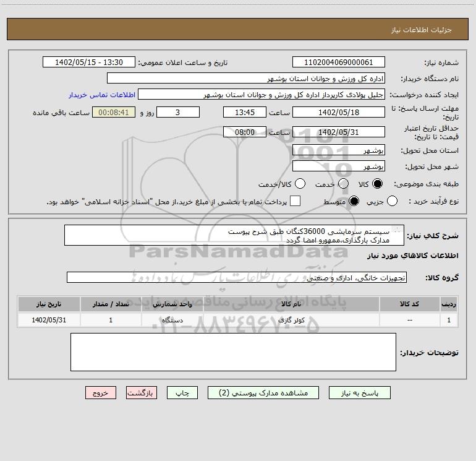Click the response deadline date 1402/05/18
476x461 pixels.
[339, 112]
